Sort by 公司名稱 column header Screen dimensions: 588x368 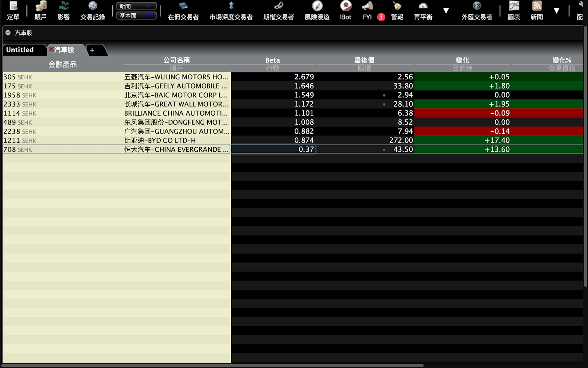(x=176, y=60)
